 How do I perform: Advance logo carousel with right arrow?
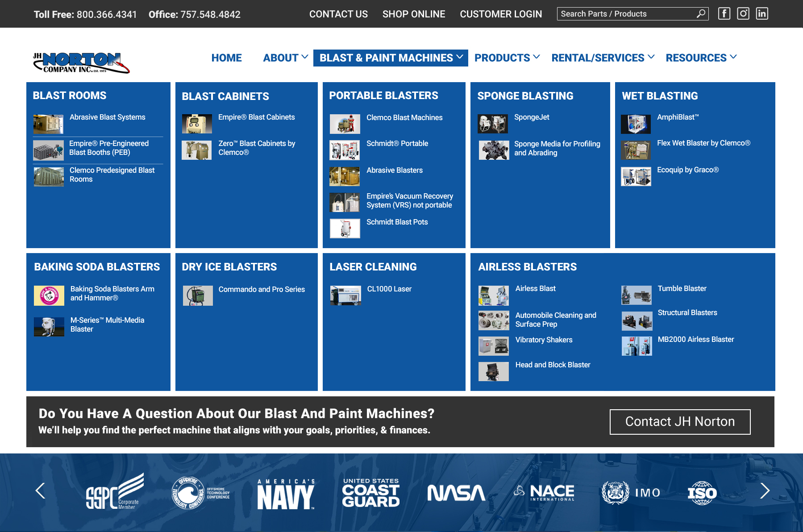[765, 491]
